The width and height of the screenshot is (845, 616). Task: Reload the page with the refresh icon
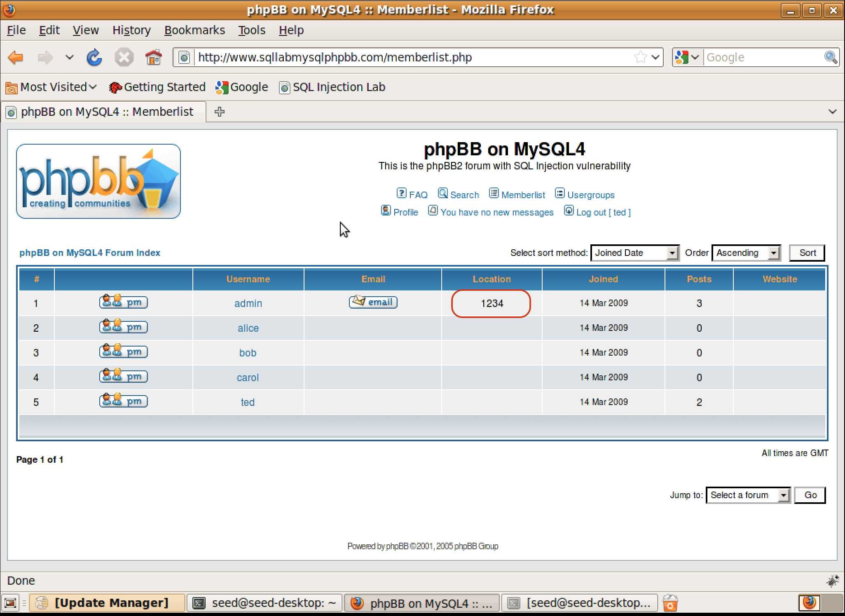(94, 57)
